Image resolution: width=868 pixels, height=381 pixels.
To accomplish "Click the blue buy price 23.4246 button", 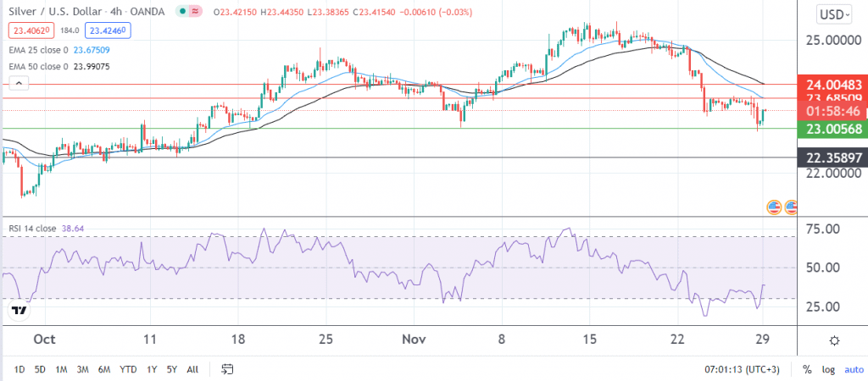I will (108, 30).
